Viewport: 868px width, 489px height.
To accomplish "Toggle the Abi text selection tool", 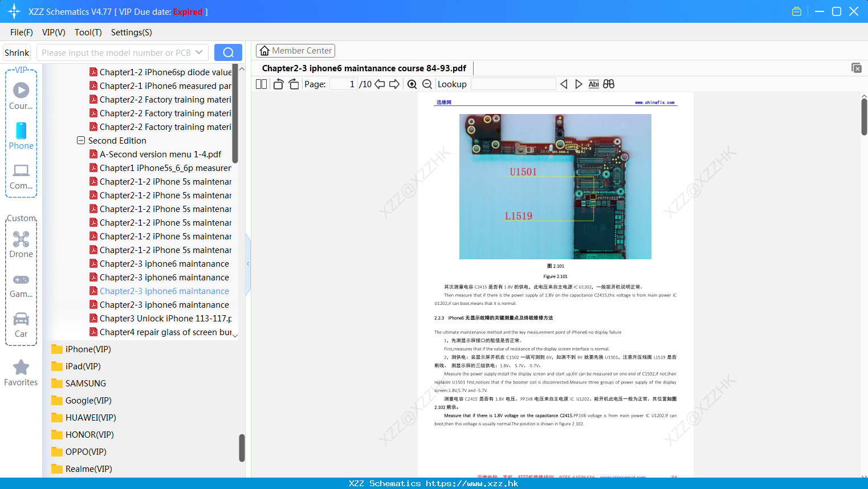I will tap(593, 84).
